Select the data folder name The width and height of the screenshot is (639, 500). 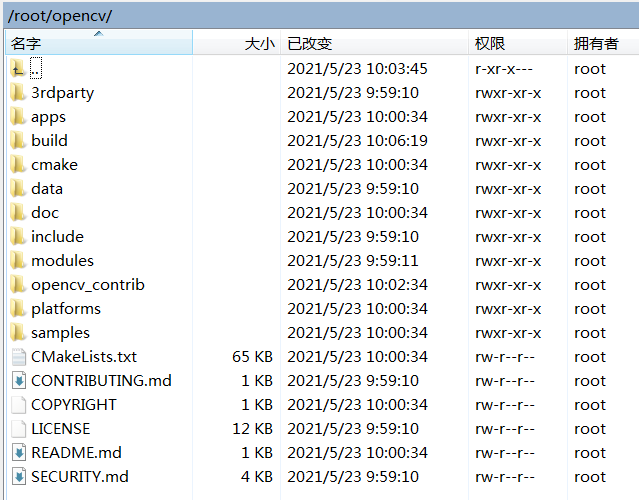pos(47,189)
